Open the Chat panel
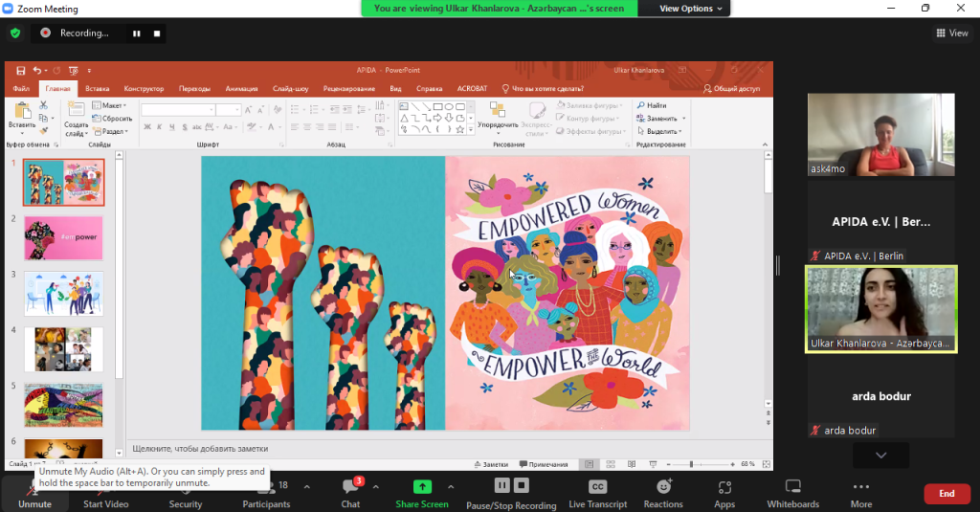Image resolution: width=980 pixels, height=512 pixels. tap(350, 493)
